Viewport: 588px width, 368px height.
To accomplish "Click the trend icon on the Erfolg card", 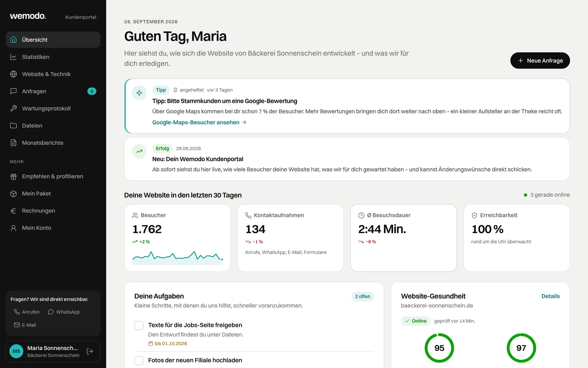I will click(x=139, y=151).
